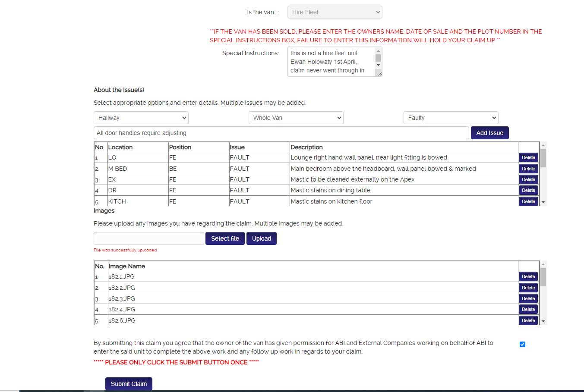Delete image 182.3.JPG from the list

[x=528, y=298]
